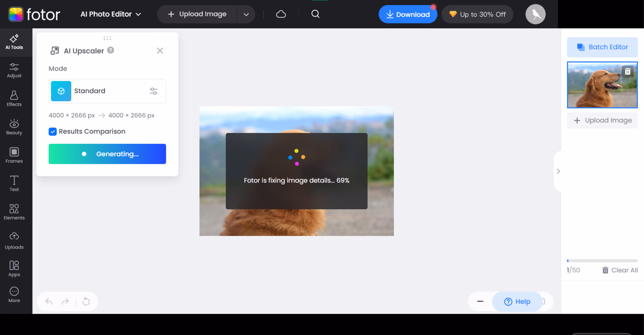This screenshot has width=644, height=335.
Task: Click the Generating button
Action: tap(107, 154)
